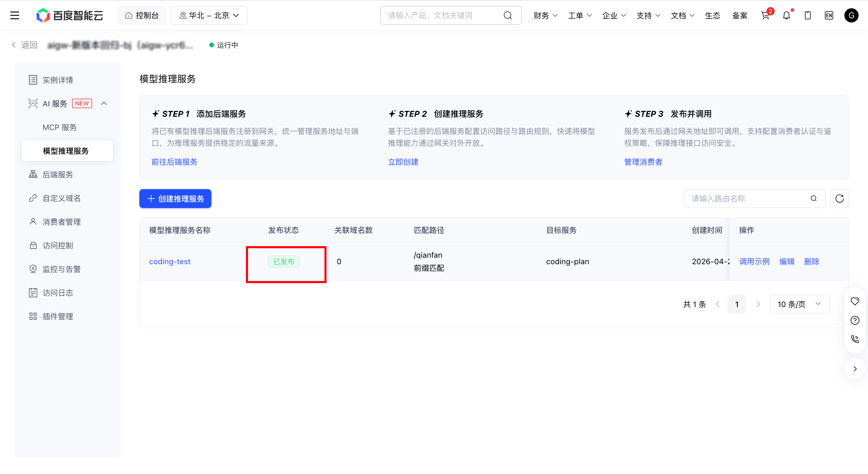This screenshot has width=868, height=474.
Task: Go to the previous page arrow
Action: coord(717,304)
